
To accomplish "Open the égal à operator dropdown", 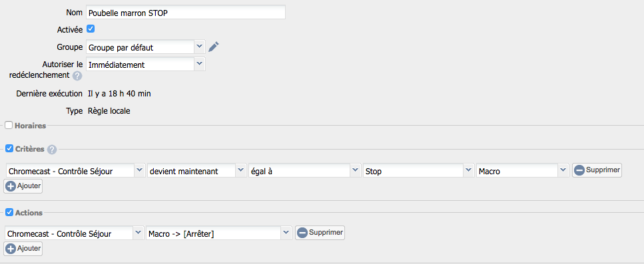I will 305,171.
